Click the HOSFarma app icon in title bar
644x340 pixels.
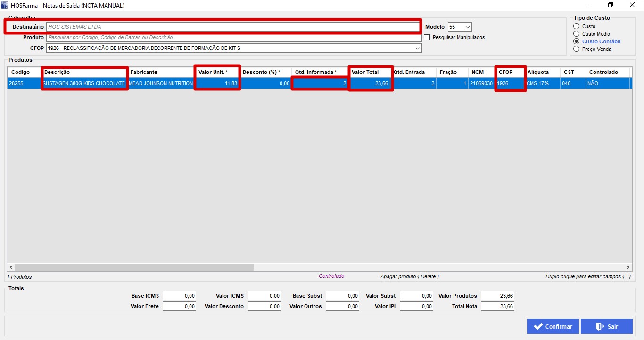[5, 5]
